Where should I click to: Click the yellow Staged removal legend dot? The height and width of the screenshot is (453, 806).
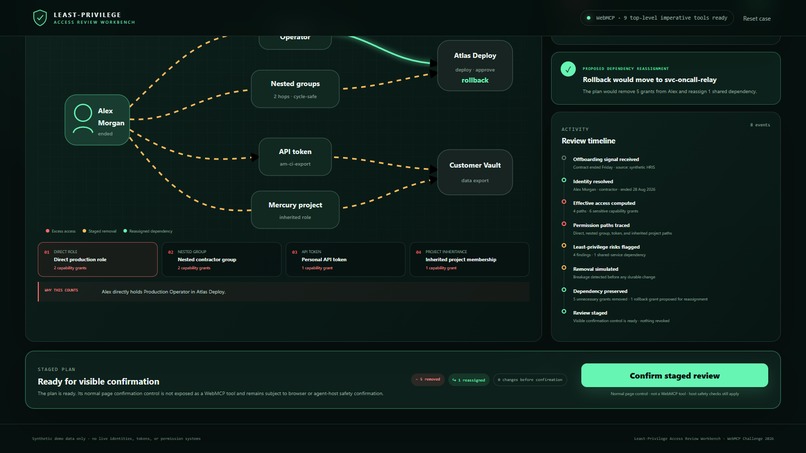[84, 231]
